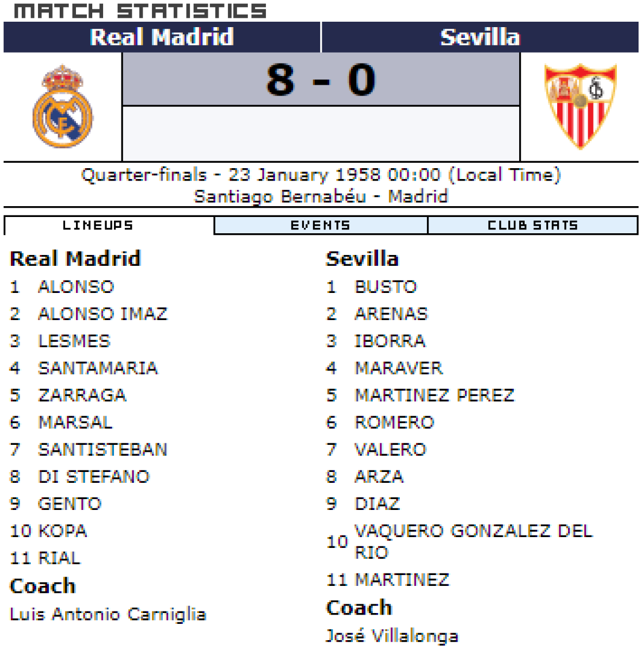644x651 pixels.
Task: Click the 8 - 0 score box
Action: coord(321,79)
